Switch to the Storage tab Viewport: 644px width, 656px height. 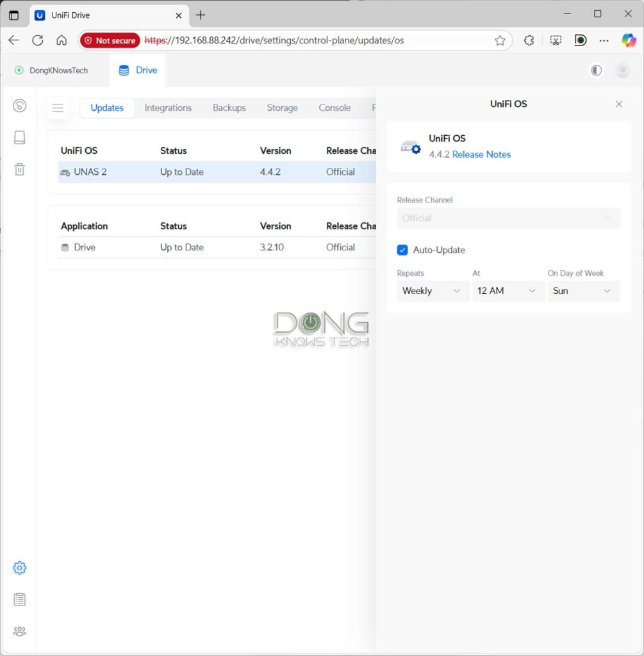click(282, 108)
